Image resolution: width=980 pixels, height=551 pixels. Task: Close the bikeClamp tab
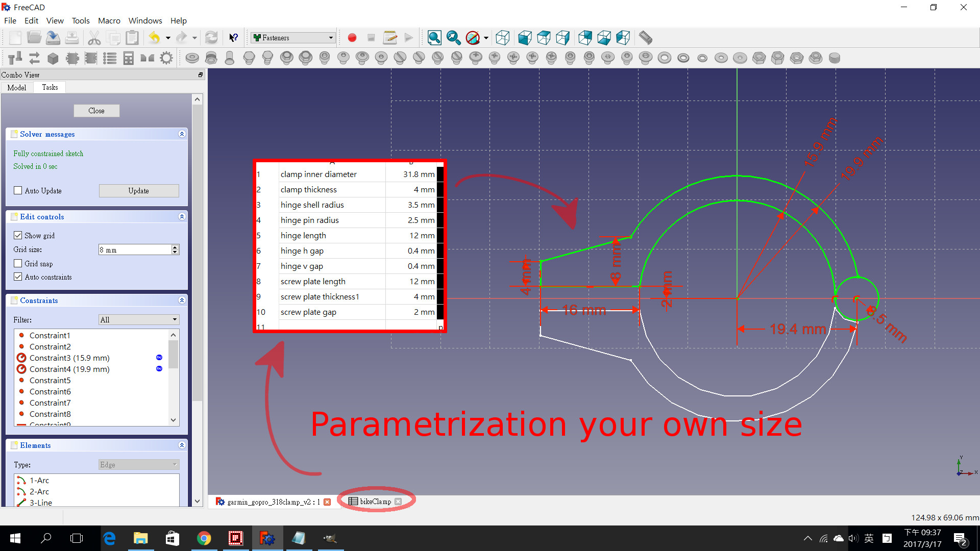coord(398,502)
